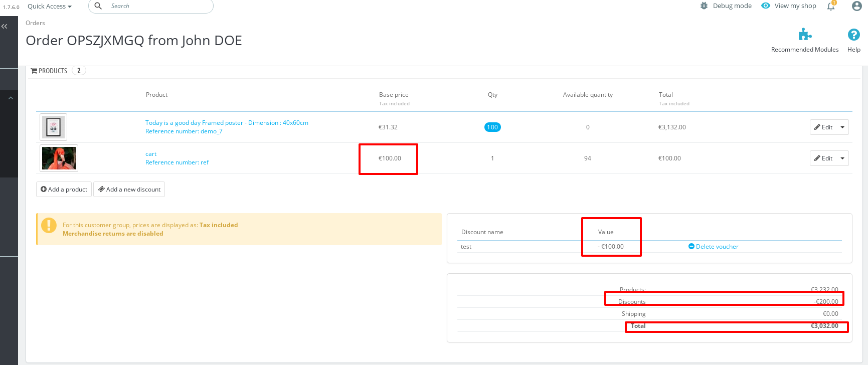Edit the Framed poster order line
This screenshot has width=868, height=365.
823,127
